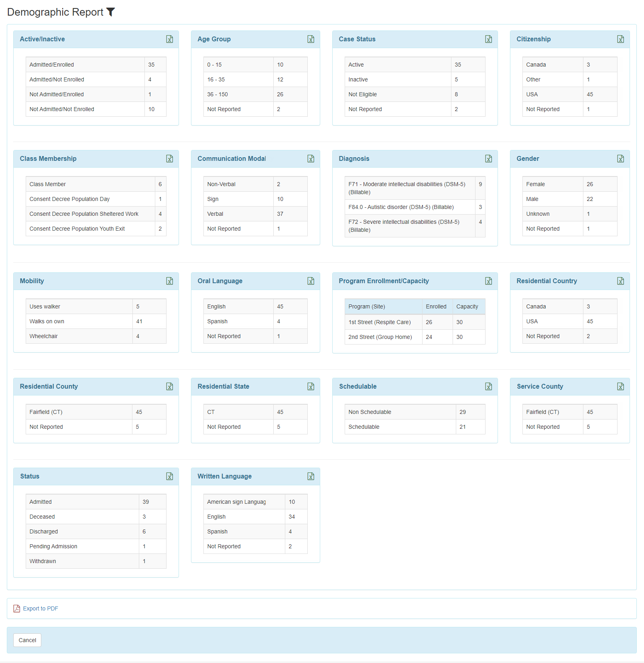The image size is (644, 663).
Task: Click the '16 - 35' age group row
Action: [255, 79]
